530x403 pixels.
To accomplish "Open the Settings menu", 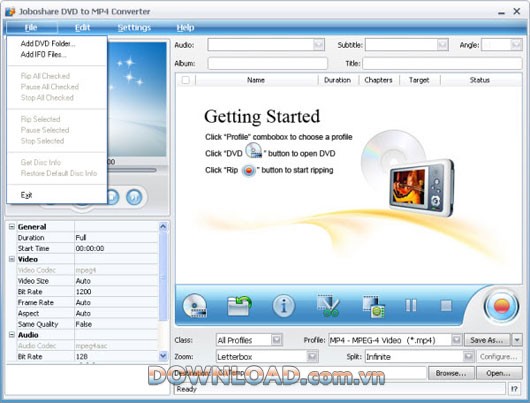I will [x=134, y=27].
